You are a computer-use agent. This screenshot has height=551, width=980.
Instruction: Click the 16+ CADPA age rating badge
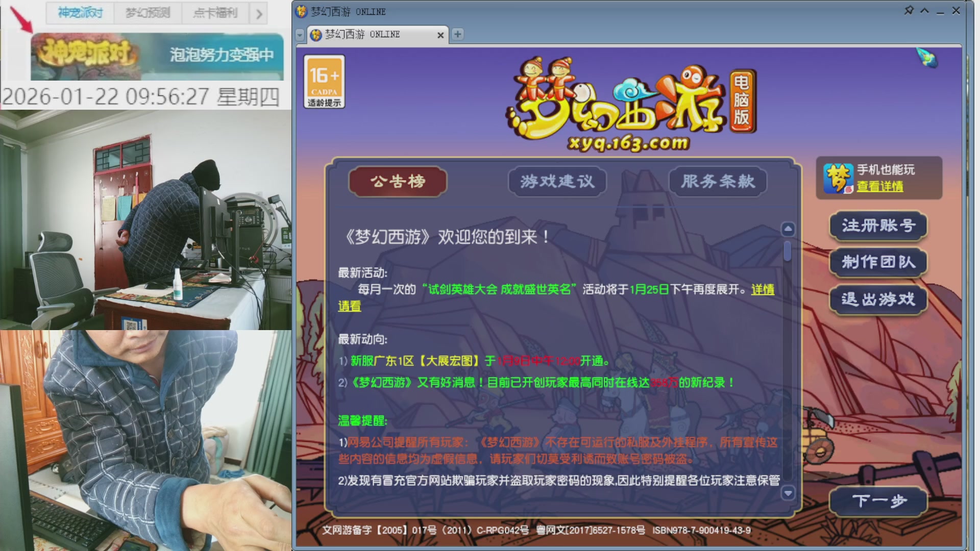325,82
